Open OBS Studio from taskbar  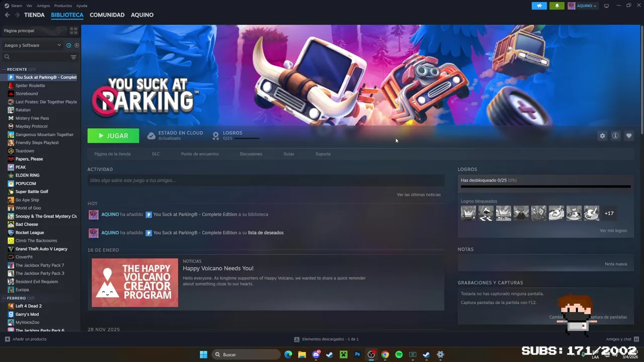point(371,354)
